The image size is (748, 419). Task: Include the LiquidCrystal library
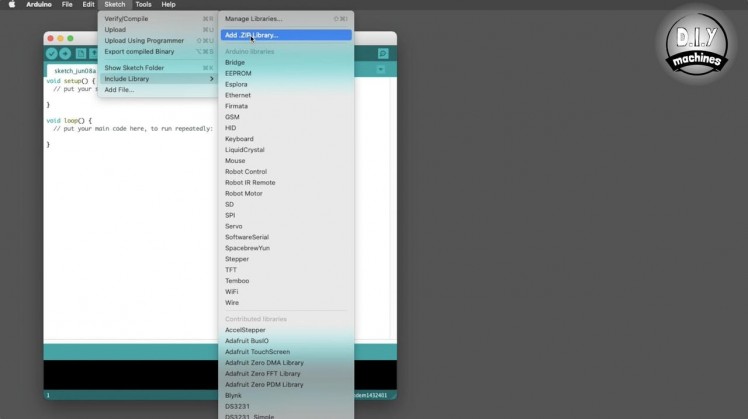click(286, 150)
